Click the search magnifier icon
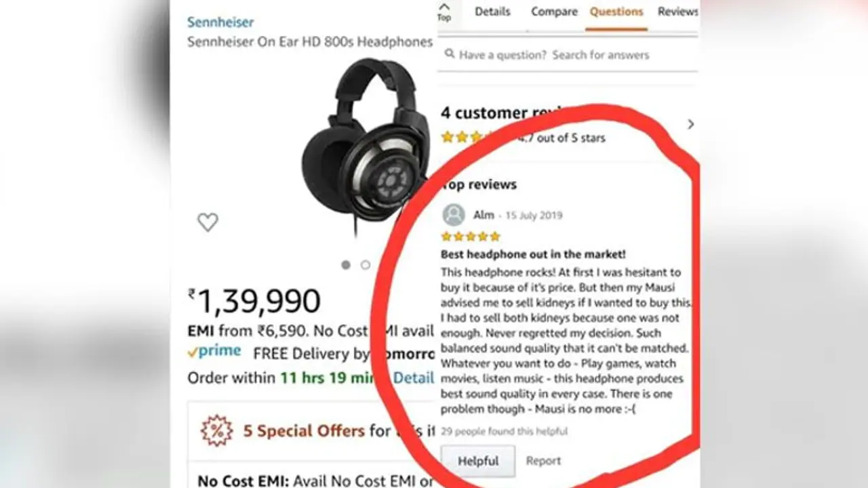Viewport: 868px width, 488px height. (x=450, y=54)
